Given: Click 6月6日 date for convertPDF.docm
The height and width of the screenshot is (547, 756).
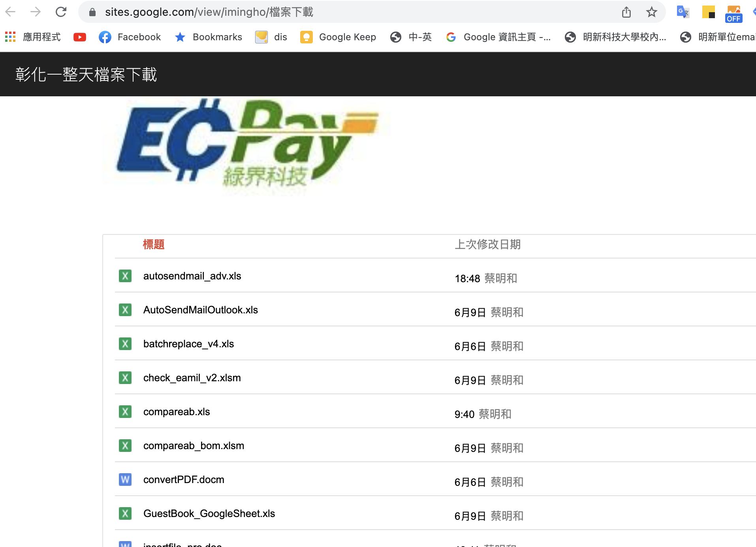Looking at the screenshot, I should (x=470, y=482).
